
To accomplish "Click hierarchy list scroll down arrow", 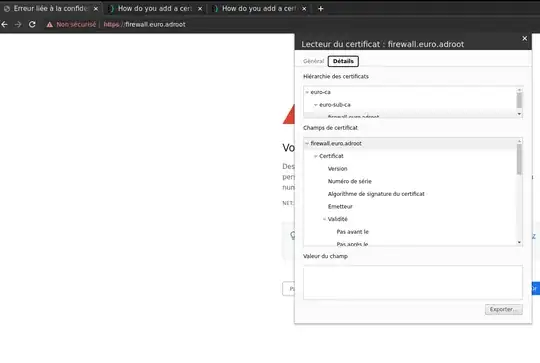I will coord(519,114).
